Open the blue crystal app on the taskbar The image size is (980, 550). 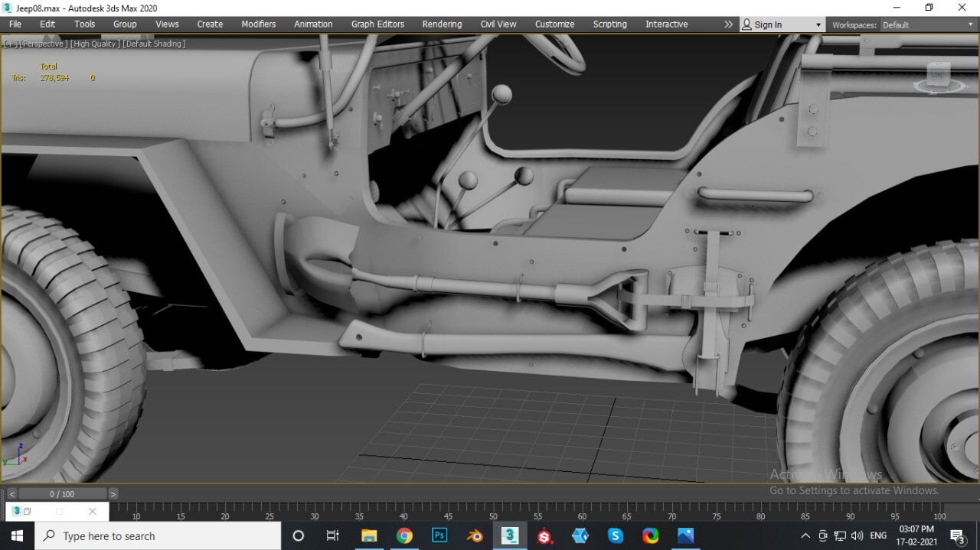pyautogui.click(x=580, y=536)
